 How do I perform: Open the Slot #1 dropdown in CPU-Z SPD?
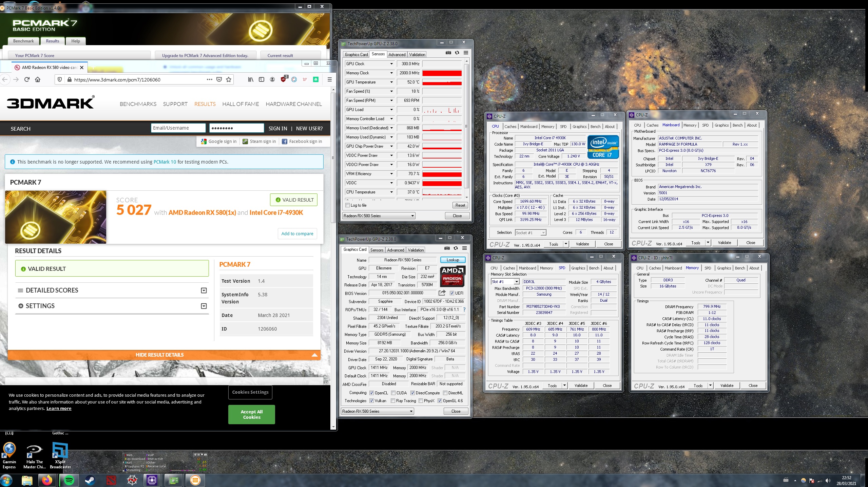[505, 282]
